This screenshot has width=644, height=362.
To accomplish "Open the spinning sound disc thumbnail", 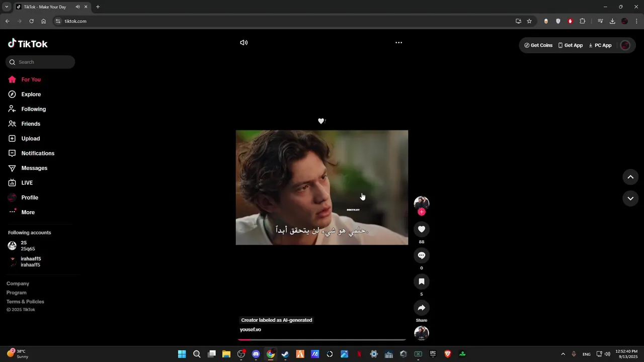I will coord(422,333).
